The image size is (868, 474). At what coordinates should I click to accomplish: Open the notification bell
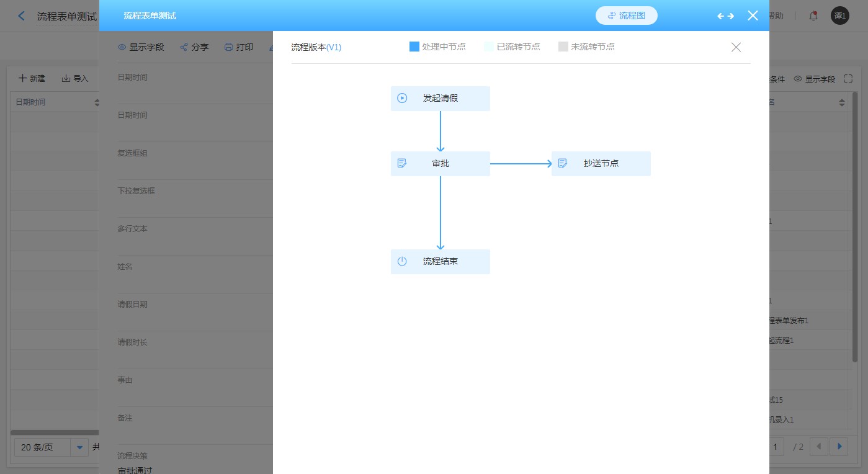coord(813,16)
